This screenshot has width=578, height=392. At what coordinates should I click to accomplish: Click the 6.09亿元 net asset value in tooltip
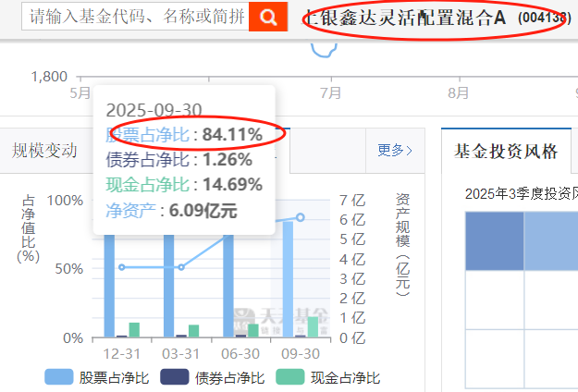203,211
